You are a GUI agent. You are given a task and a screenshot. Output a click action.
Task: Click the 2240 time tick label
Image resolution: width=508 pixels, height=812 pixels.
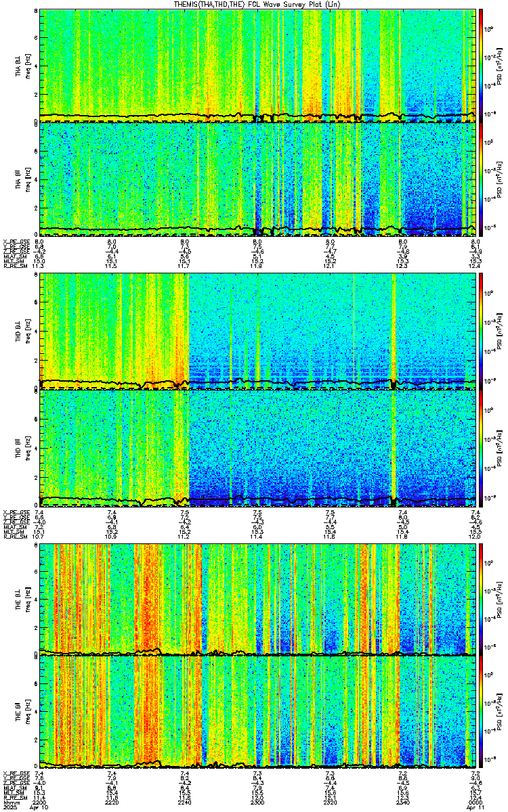[x=185, y=803]
